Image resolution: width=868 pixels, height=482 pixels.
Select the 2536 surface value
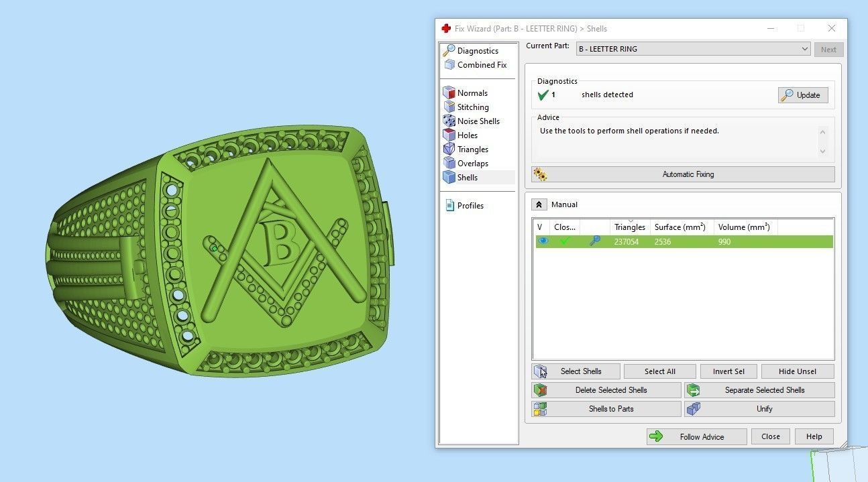pyautogui.click(x=663, y=242)
